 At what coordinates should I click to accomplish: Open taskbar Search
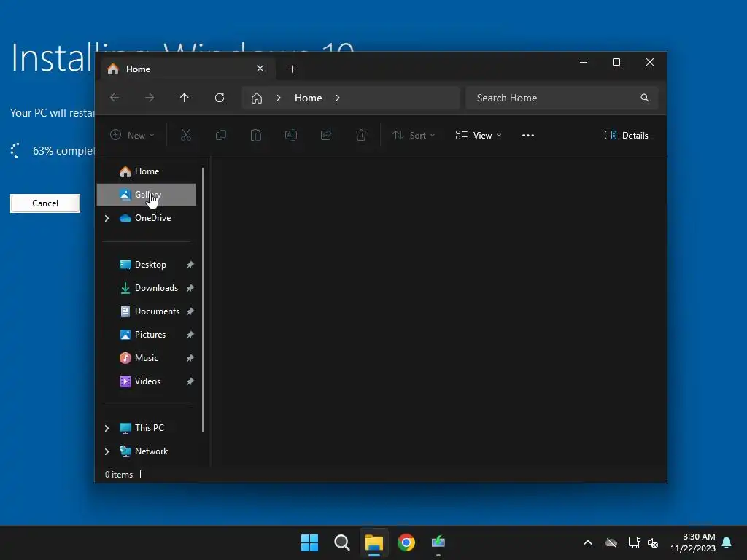point(342,542)
